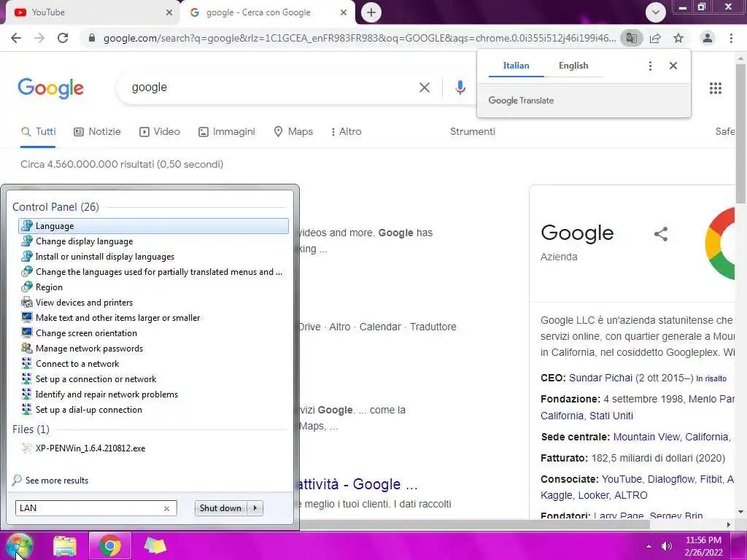
Task: Click the address bar URL
Action: (x=359, y=38)
